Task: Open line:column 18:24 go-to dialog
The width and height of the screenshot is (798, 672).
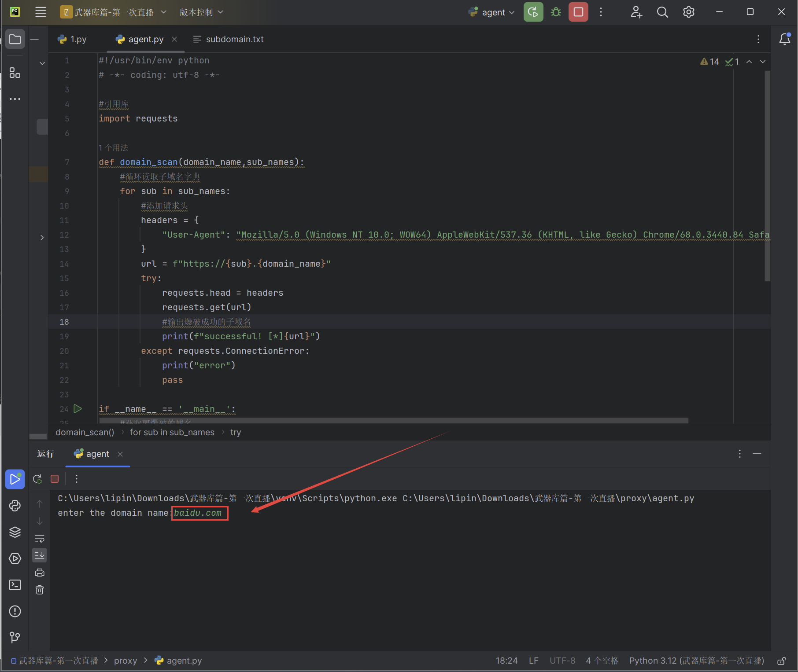Action: (x=506, y=661)
